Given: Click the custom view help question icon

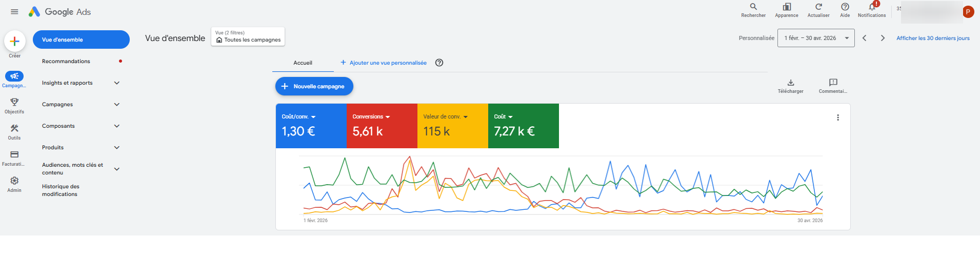Looking at the screenshot, I should click(x=439, y=63).
